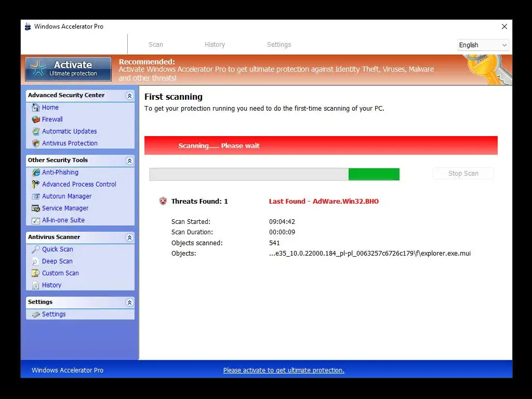The width and height of the screenshot is (532, 399).
Task: Click the Service Manager icon
Action: [36, 208]
